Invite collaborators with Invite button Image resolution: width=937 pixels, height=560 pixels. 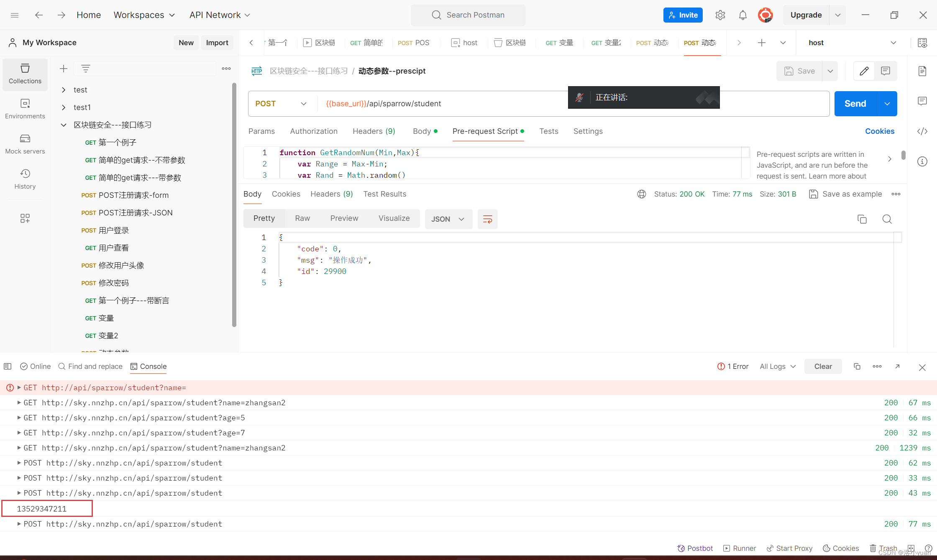(x=683, y=15)
